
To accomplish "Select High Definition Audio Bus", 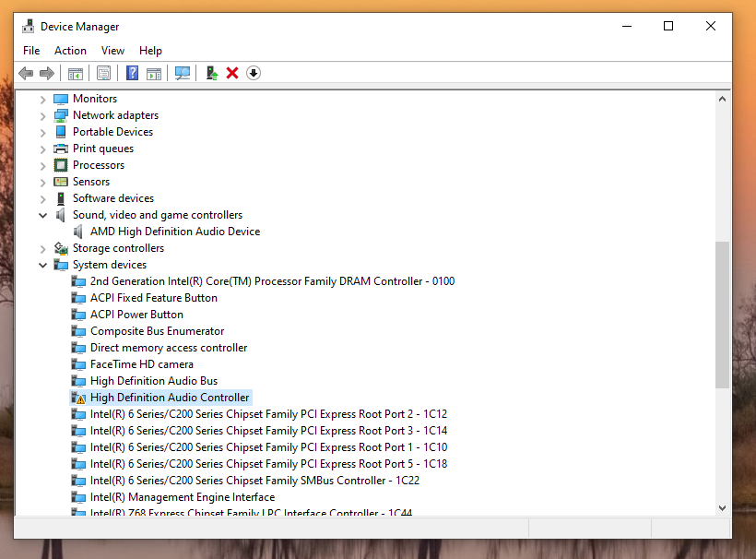I will (x=154, y=381).
